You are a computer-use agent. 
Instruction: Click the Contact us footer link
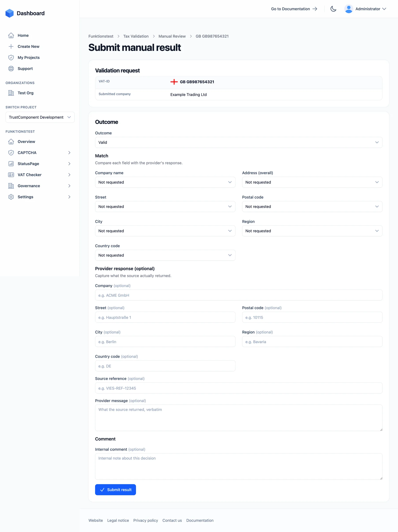(172, 520)
